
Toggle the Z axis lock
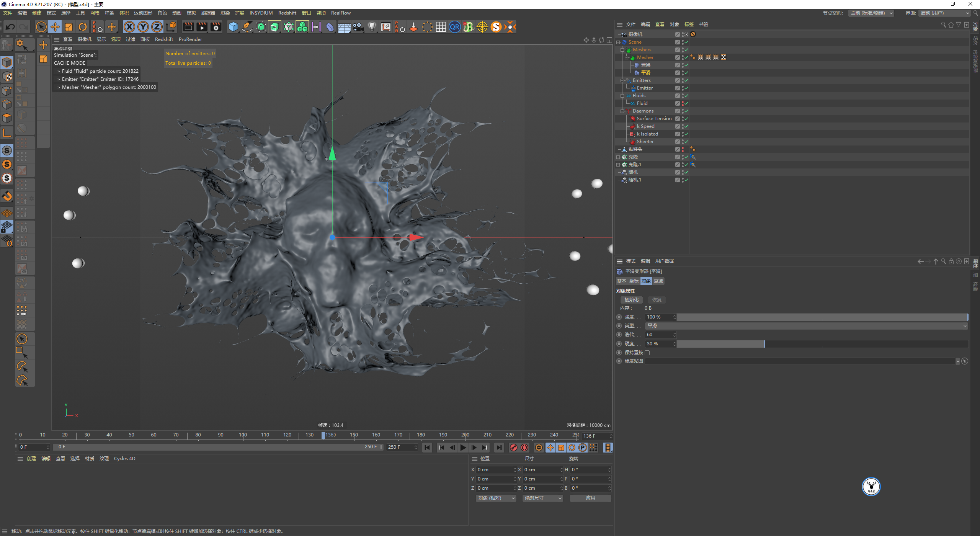(157, 27)
